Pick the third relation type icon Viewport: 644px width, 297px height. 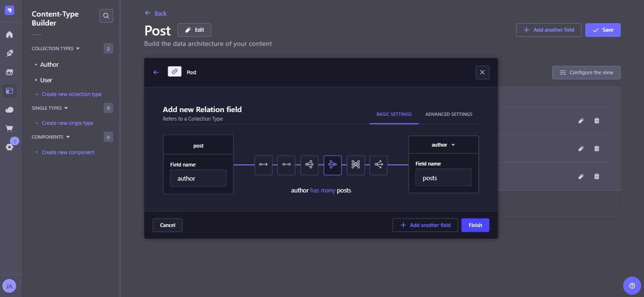[309, 165]
